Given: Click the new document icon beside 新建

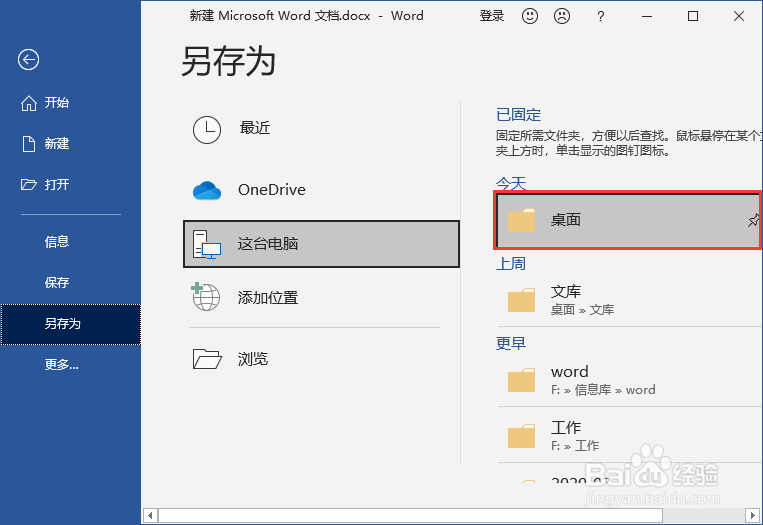Looking at the screenshot, I should (x=29, y=144).
